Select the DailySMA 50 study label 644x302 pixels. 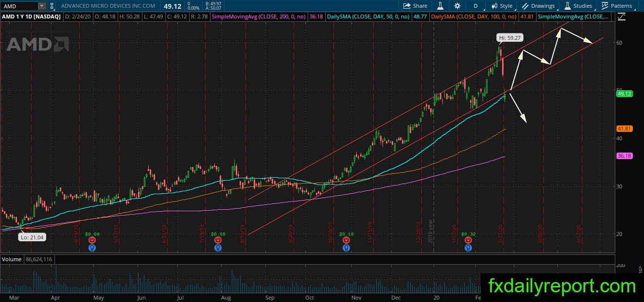[368, 17]
